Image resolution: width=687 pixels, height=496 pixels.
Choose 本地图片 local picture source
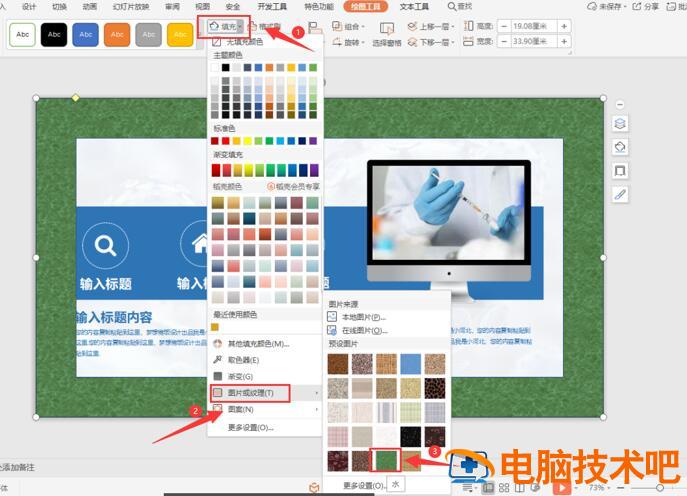[364, 317]
